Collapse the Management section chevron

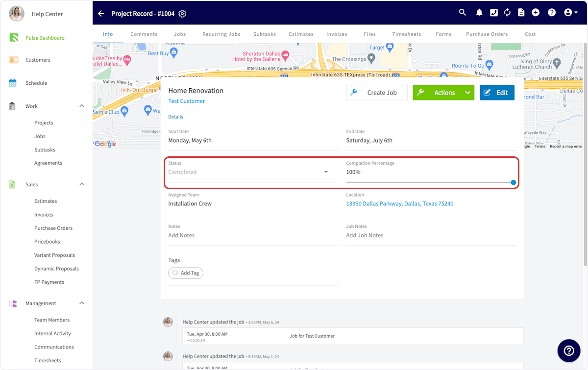(82, 303)
